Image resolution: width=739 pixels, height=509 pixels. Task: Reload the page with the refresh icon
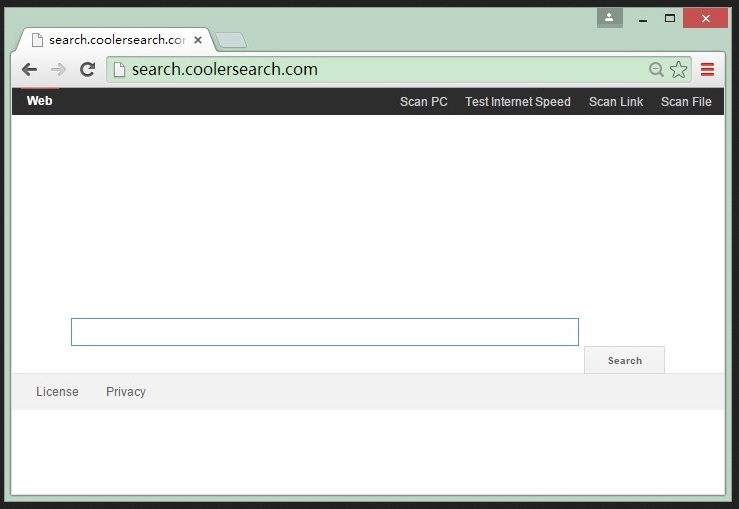click(x=88, y=70)
